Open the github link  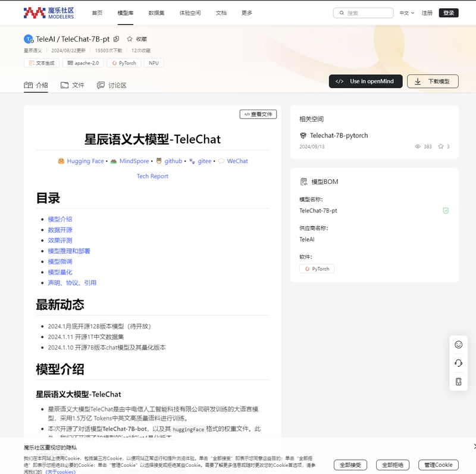coord(173,161)
